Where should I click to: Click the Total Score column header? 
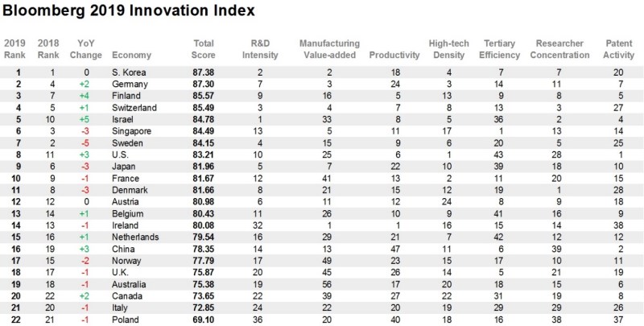[x=203, y=48]
